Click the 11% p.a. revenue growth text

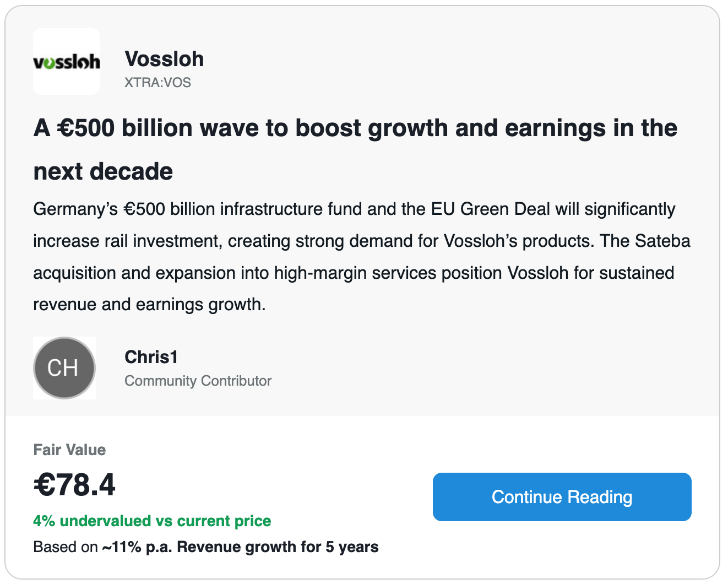198,547
